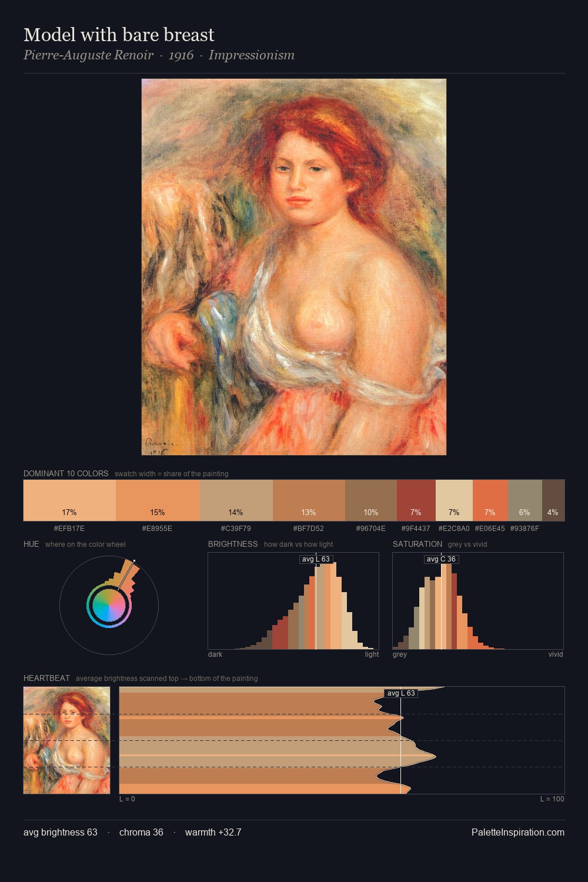Click the hex label #93876F

click(x=525, y=529)
